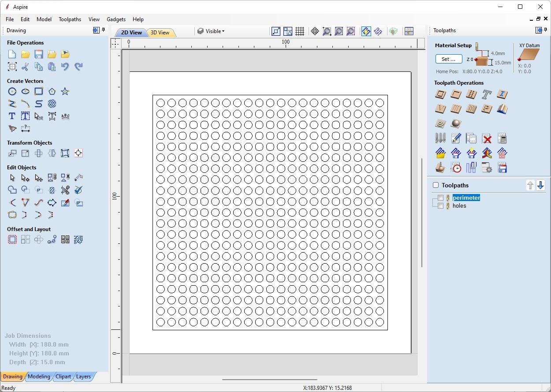Toggle pin on Drawing panel
Screen dimensions: 551x392
104,30
